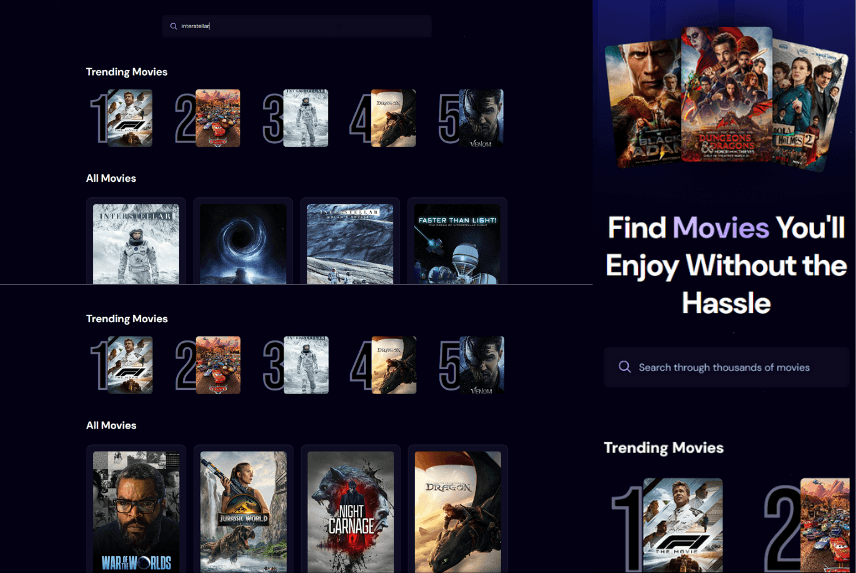The image size is (856, 573).
Task: Open the black hole poster movie card
Action: click(x=243, y=243)
